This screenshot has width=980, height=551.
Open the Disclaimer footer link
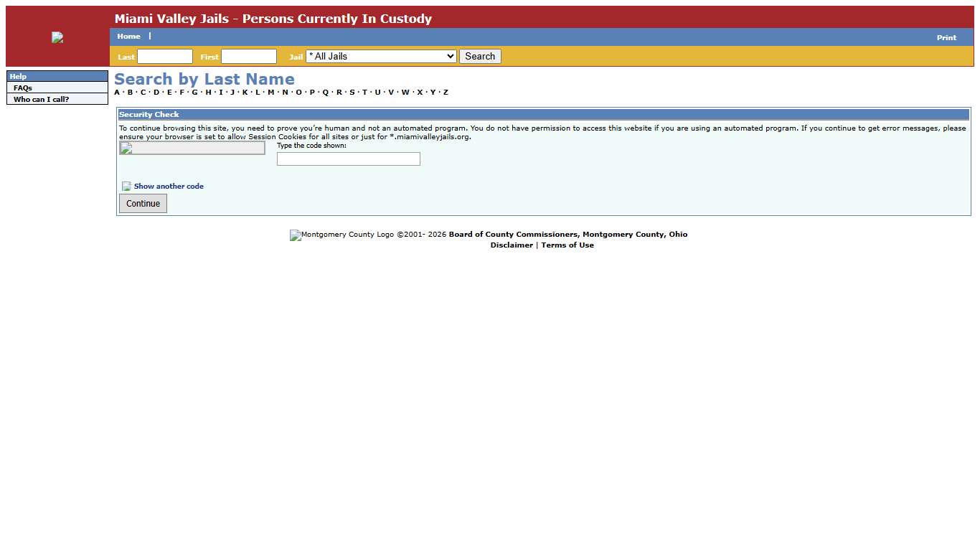point(512,245)
